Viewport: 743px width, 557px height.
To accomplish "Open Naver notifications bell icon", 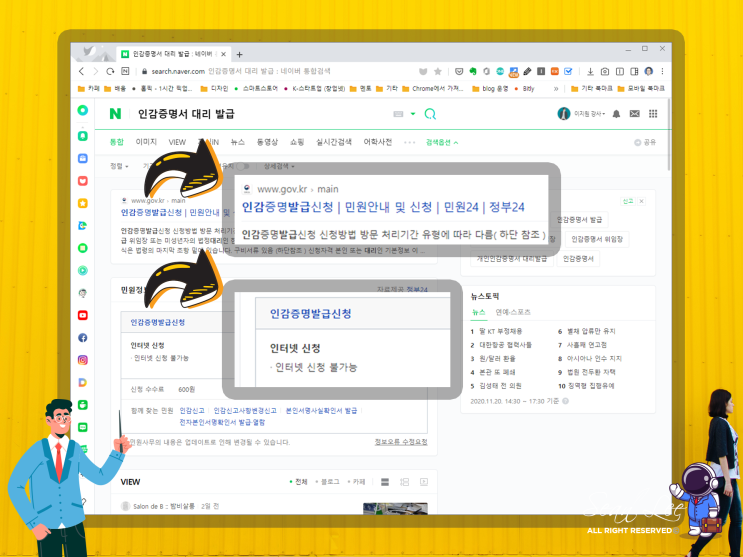I will point(616,114).
